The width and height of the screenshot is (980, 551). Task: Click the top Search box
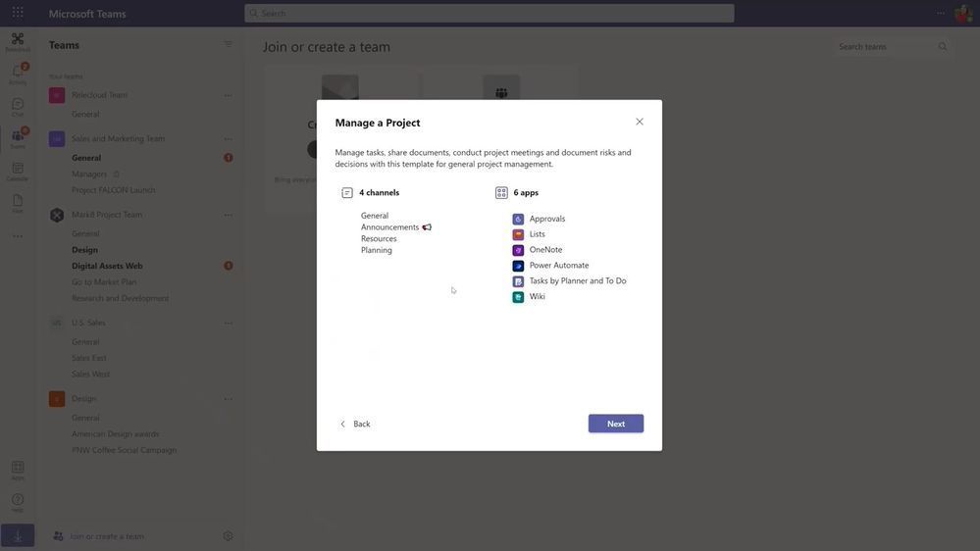[490, 13]
